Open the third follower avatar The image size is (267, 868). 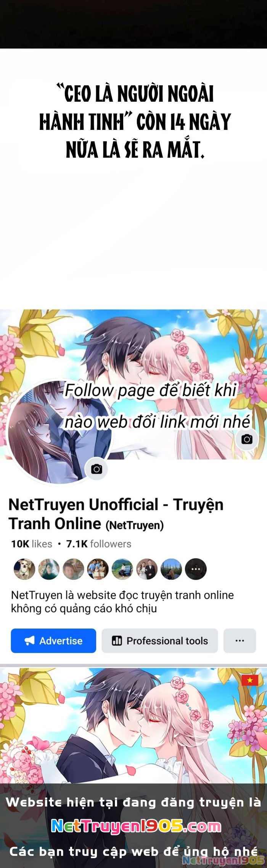point(73,569)
